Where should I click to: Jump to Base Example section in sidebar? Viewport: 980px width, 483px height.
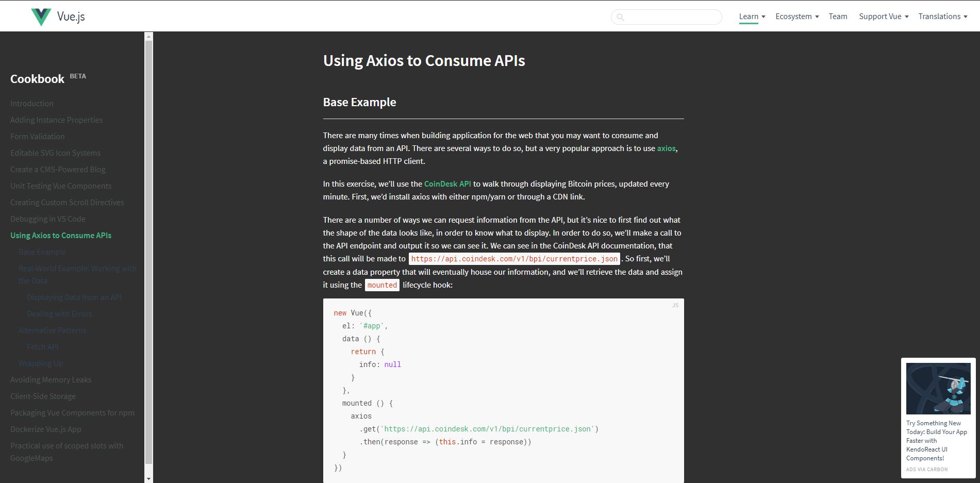coord(42,252)
